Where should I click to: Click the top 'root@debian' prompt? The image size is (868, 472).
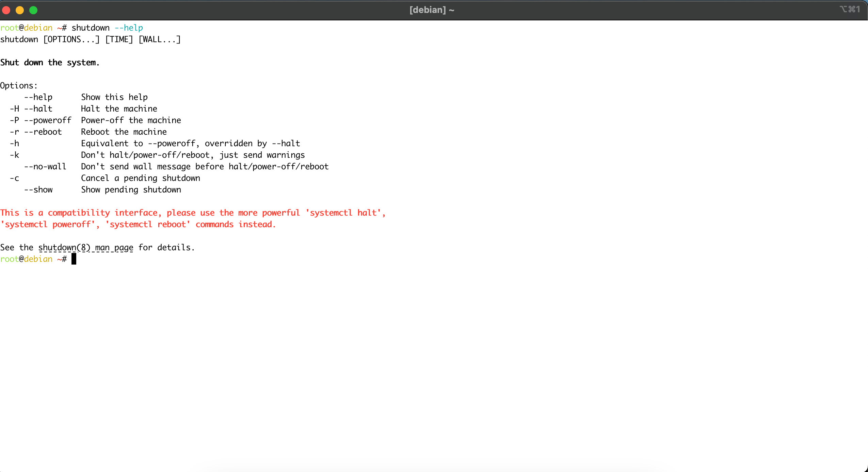point(26,28)
